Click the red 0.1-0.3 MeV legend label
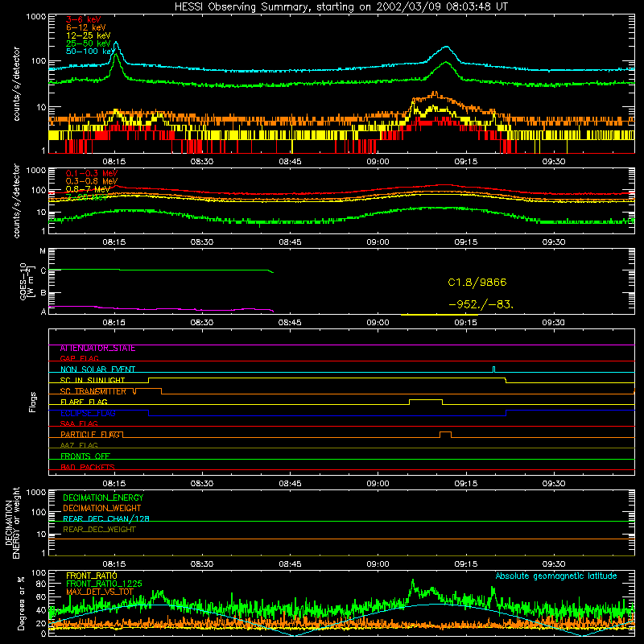This screenshot has width=644, height=644. point(92,173)
